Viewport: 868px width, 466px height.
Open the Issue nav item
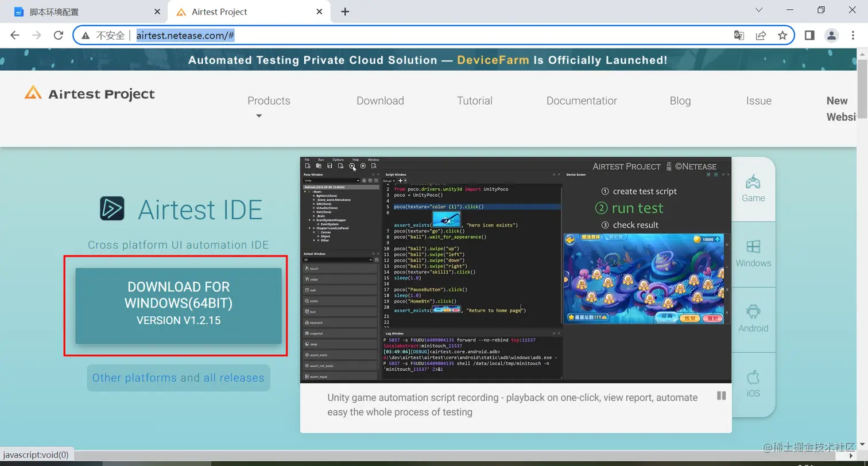tap(758, 100)
